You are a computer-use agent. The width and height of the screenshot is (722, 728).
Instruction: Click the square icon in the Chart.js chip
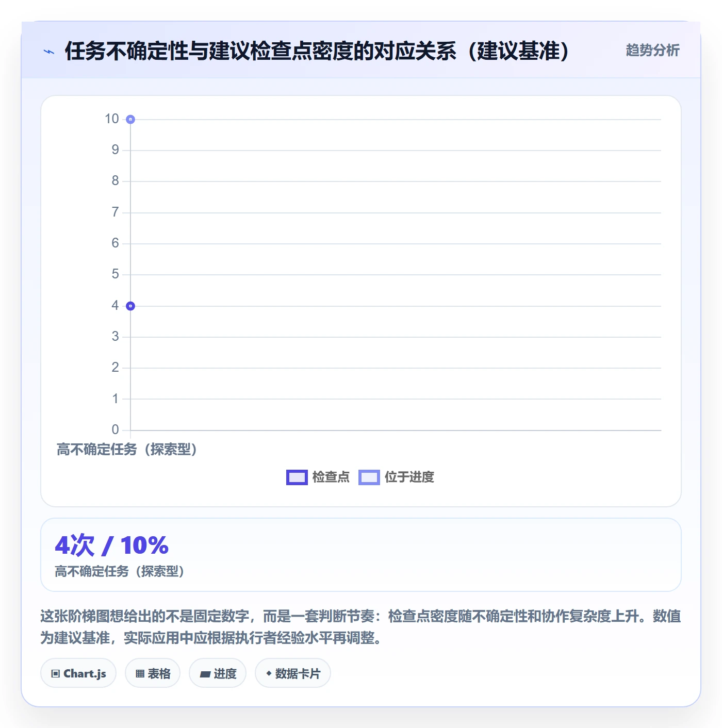point(56,673)
